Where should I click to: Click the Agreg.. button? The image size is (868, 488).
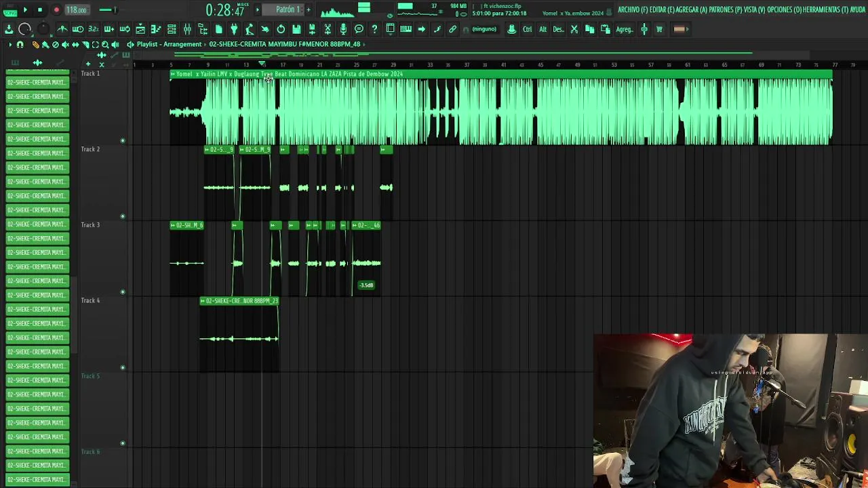tap(625, 29)
